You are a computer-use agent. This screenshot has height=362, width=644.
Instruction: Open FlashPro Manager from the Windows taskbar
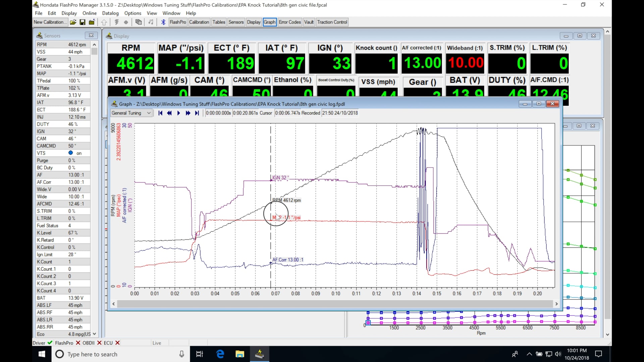tap(260, 354)
